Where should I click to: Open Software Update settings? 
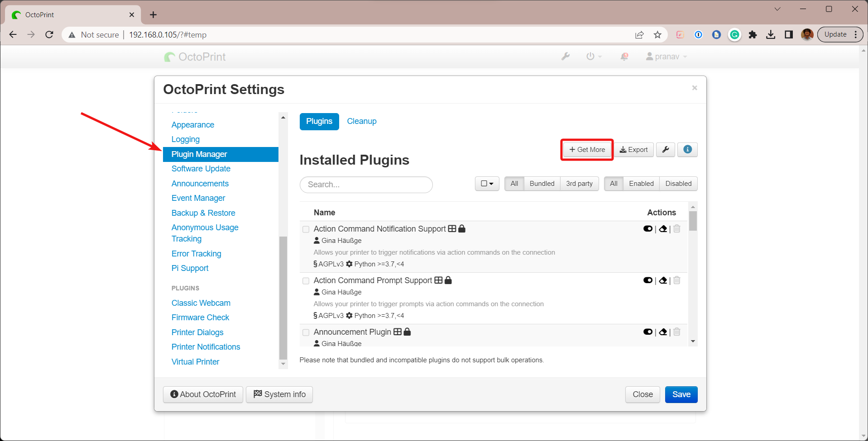click(x=201, y=169)
